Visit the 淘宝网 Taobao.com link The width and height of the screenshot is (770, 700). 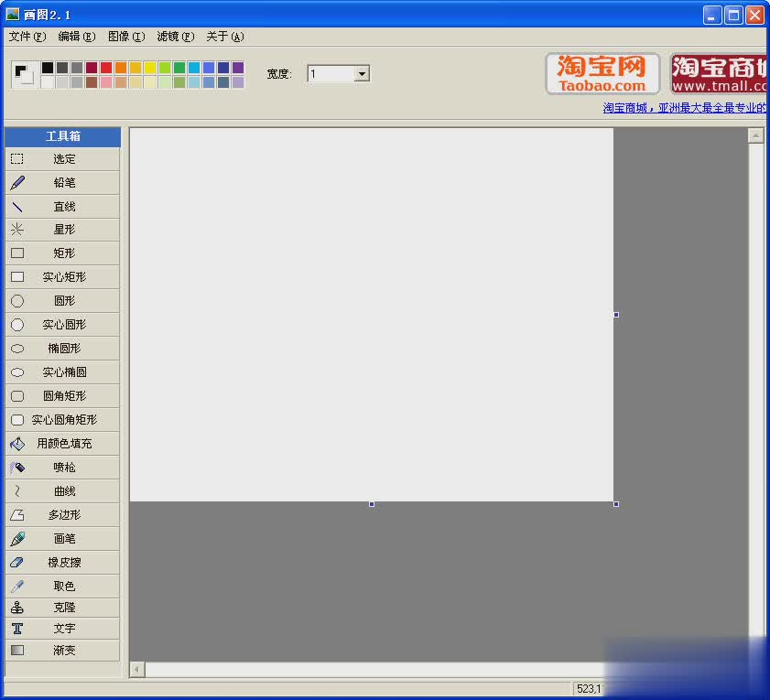tap(602, 73)
